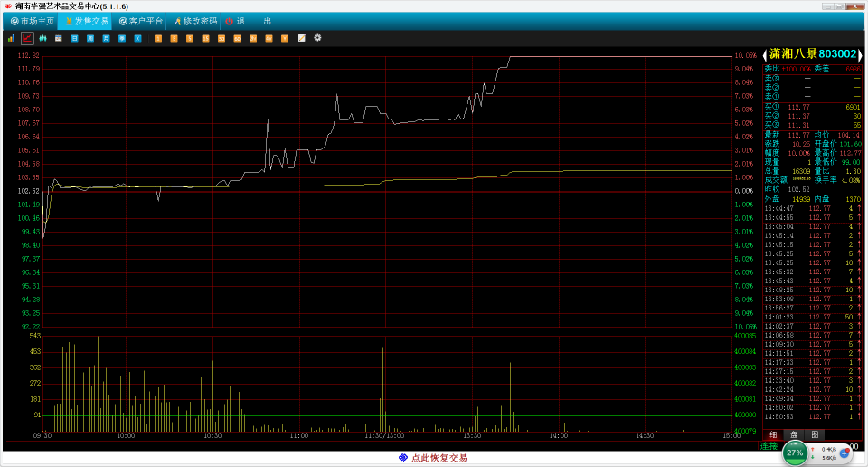Open the 发售交易 menu
Image resolution: width=868 pixels, height=467 pixels.
[x=87, y=21]
